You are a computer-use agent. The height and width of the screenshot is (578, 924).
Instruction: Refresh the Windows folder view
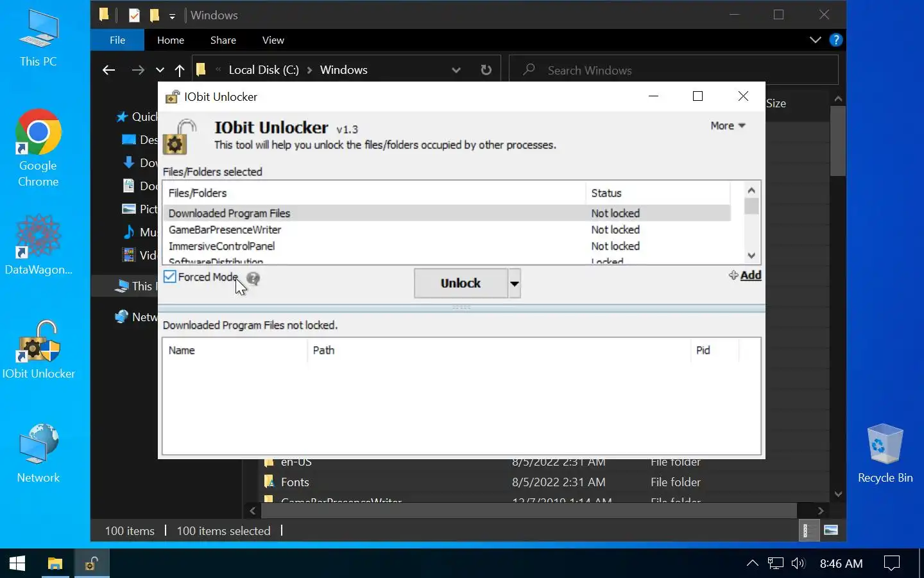486,70
